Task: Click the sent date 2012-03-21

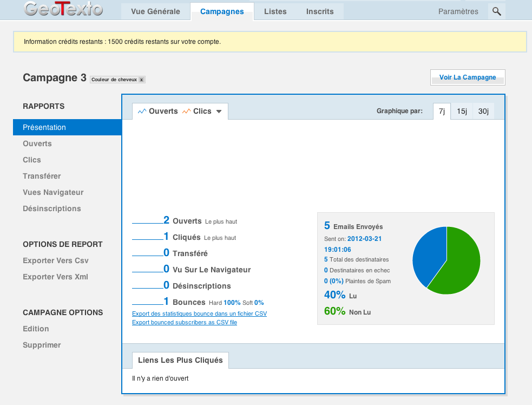Action: coord(364,239)
